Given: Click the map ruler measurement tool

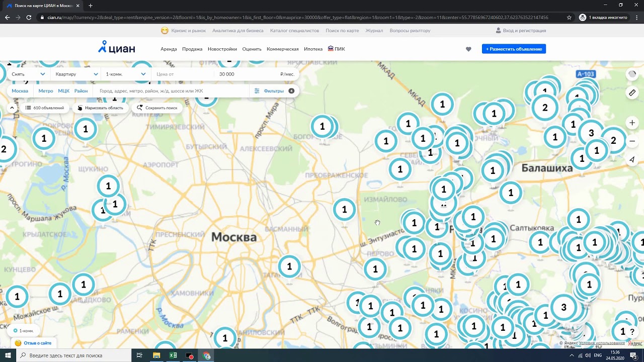Looking at the screenshot, I should pos(632,93).
